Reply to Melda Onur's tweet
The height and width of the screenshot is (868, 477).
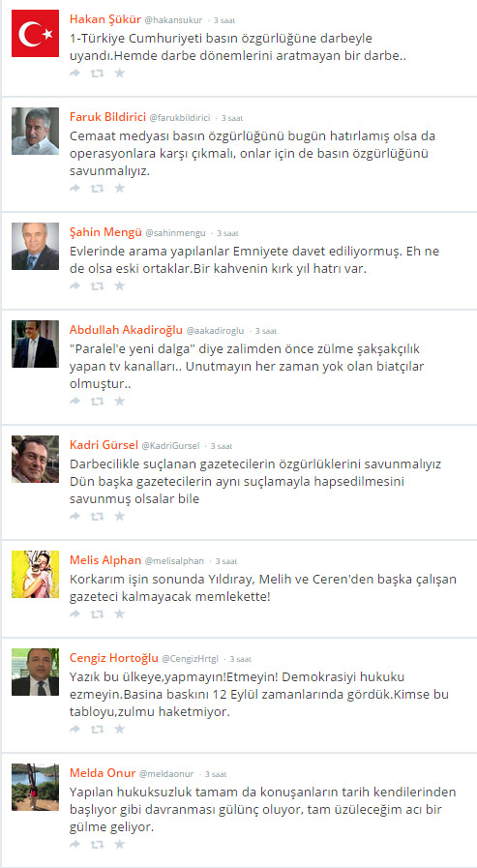[x=75, y=844]
